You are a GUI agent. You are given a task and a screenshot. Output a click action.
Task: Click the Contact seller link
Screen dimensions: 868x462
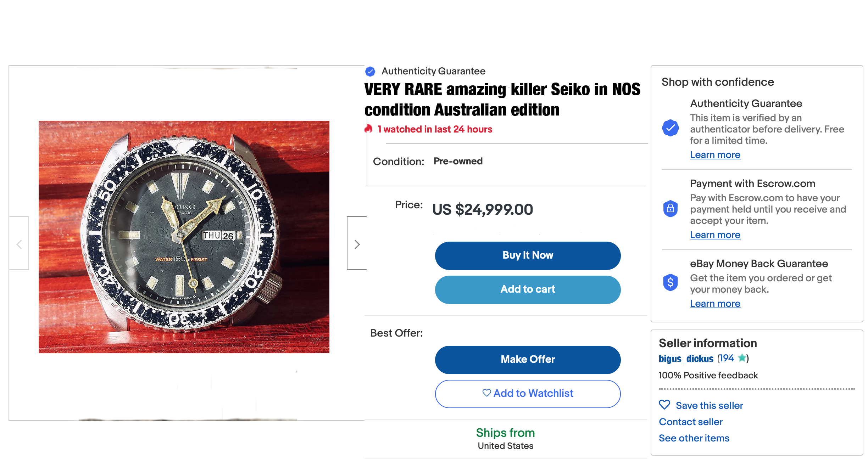[690, 422]
